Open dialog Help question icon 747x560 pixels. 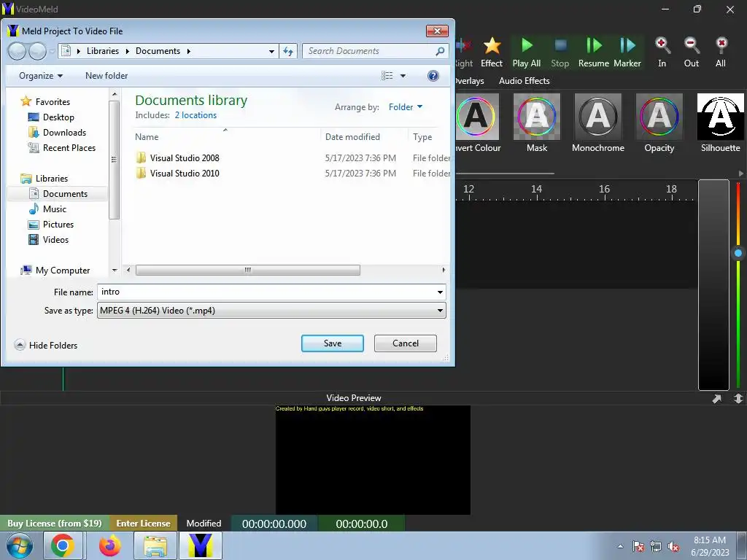click(x=433, y=76)
